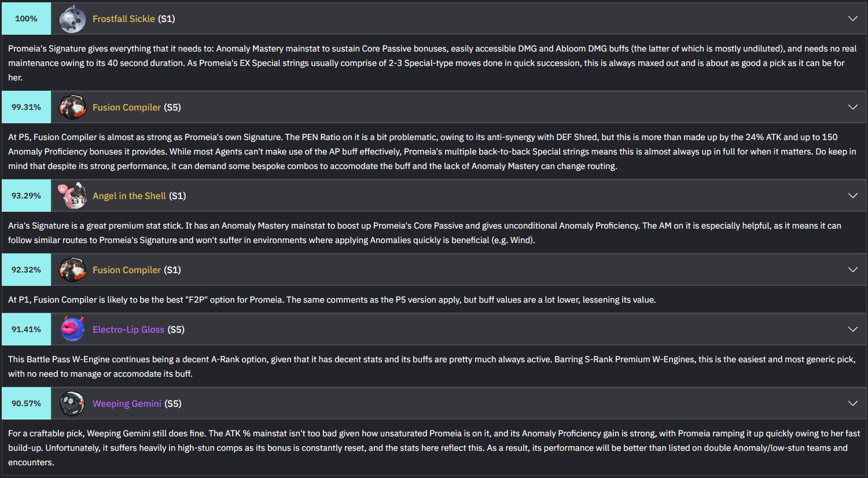The image size is (868, 478).
Task: Expand the Frostfall Sickle (S1) chevron
Action: pos(853,19)
